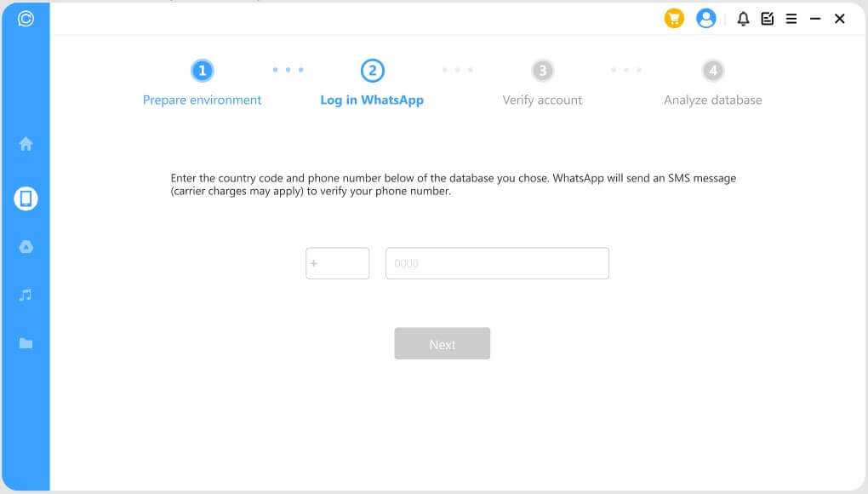Open the feedback note icon
This screenshot has width=868, height=494.
[x=768, y=19]
